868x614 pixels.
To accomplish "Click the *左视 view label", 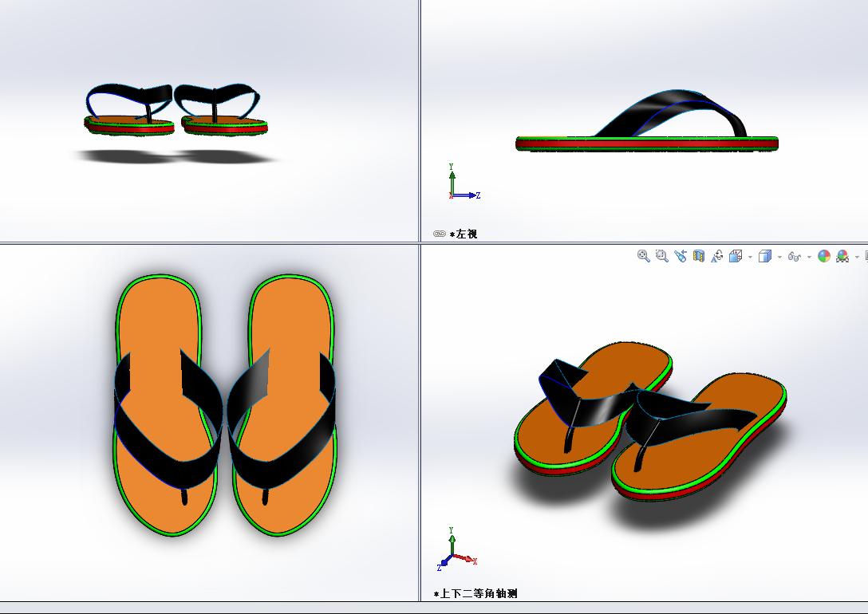I will [x=464, y=234].
